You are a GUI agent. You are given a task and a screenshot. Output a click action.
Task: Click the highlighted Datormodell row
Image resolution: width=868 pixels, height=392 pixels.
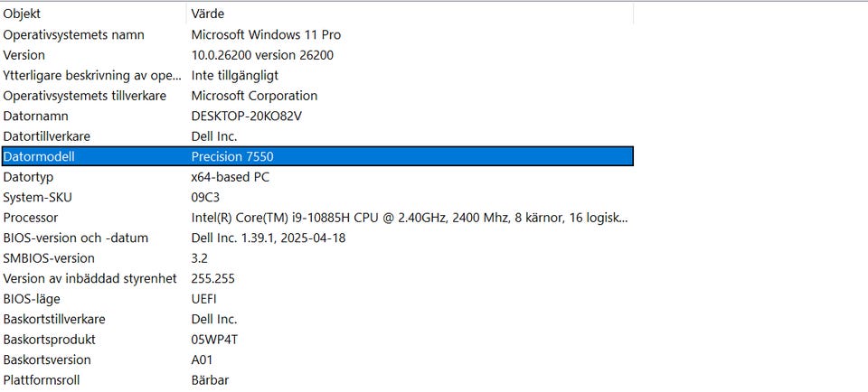point(40,156)
